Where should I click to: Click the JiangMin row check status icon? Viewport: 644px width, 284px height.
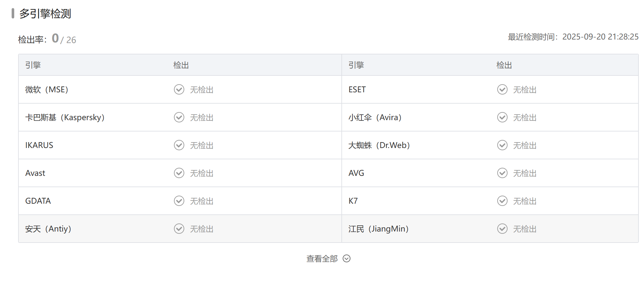coord(502,229)
